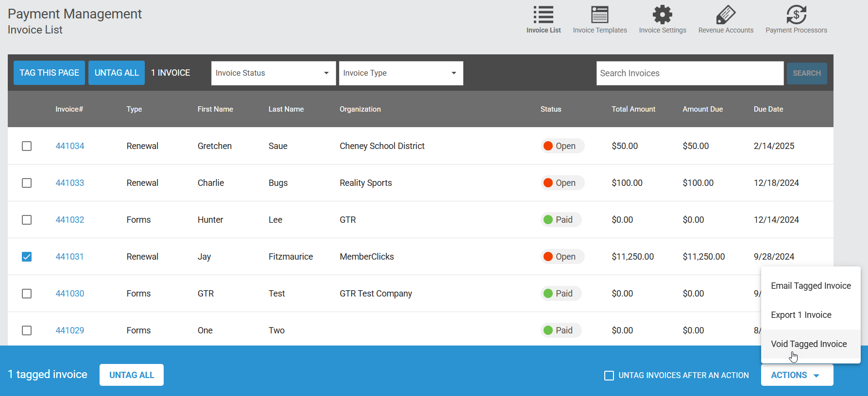
Task: Click the Fitzmaurice last name cell
Action: pyautogui.click(x=290, y=257)
